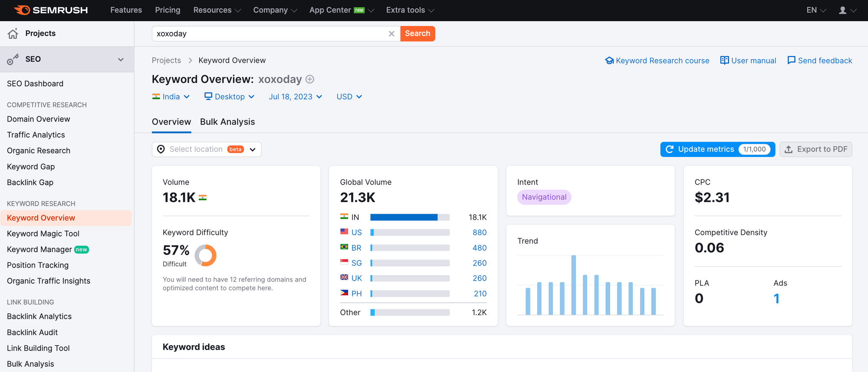
Task: Open Projects home icon
Action: [x=13, y=33]
